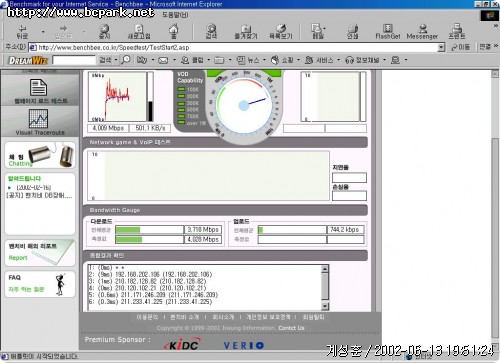Click the VERIO sponsor logo
Image resolution: width=500 pixels, height=363 pixels.
(x=244, y=345)
